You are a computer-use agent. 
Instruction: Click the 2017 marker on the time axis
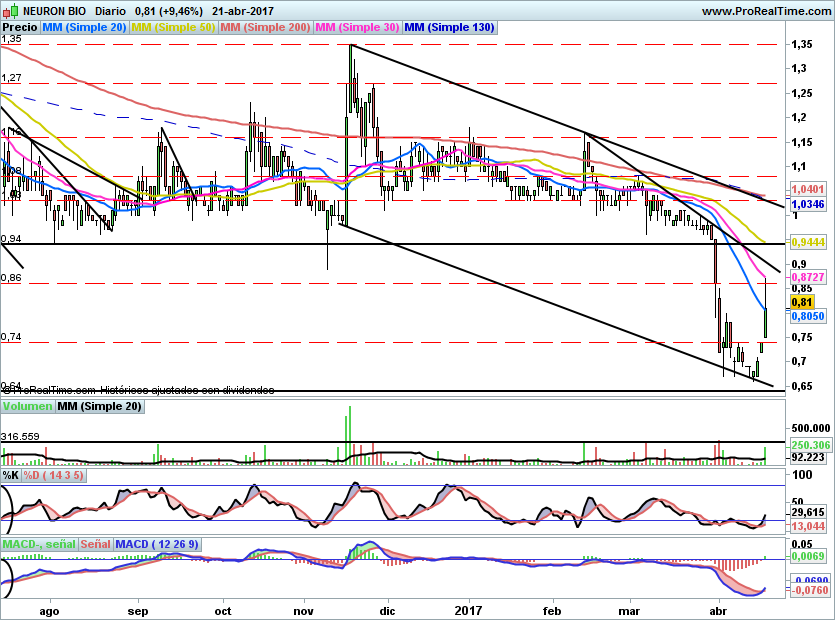click(468, 608)
